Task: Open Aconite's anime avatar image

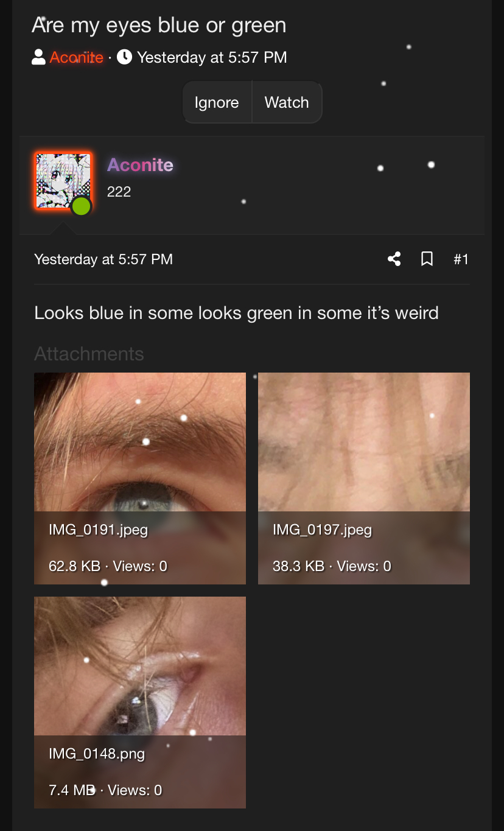Action: point(63,180)
